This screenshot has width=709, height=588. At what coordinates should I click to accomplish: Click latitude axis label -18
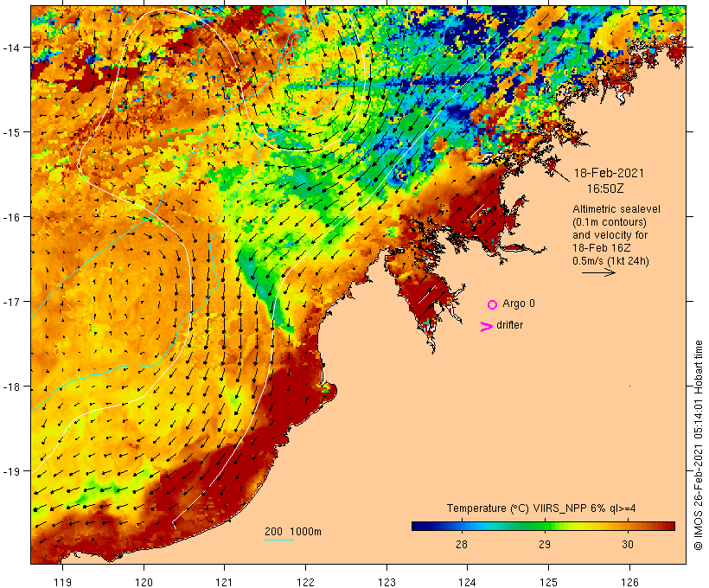[10, 387]
